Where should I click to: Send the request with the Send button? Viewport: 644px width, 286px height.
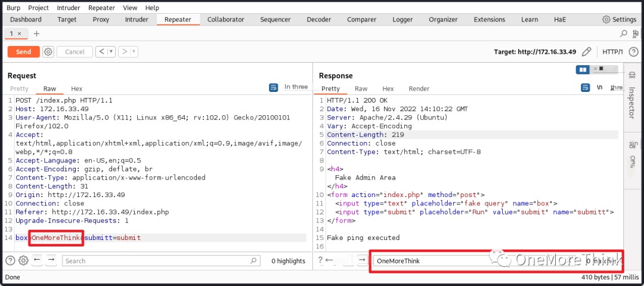pos(23,52)
